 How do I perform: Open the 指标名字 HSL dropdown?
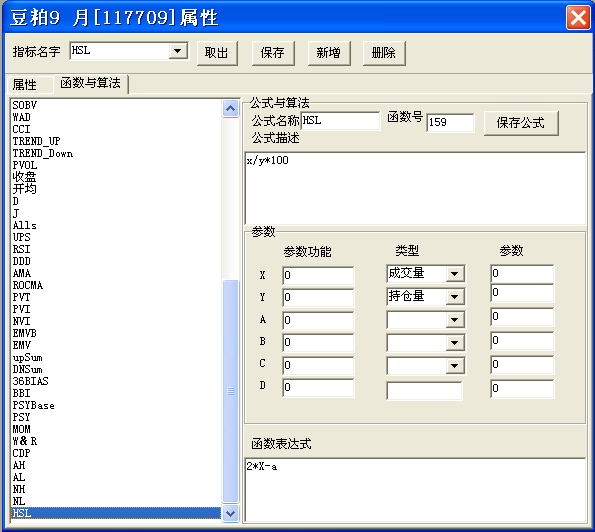(x=177, y=51)
